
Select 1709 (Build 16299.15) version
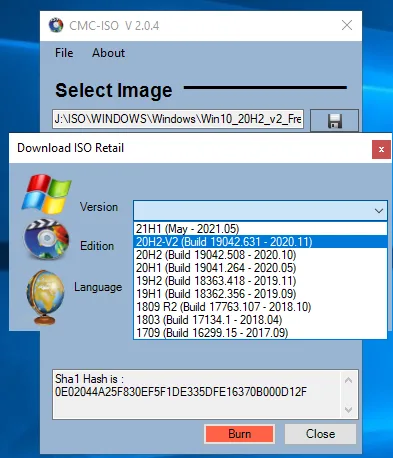tap(260, 333)
